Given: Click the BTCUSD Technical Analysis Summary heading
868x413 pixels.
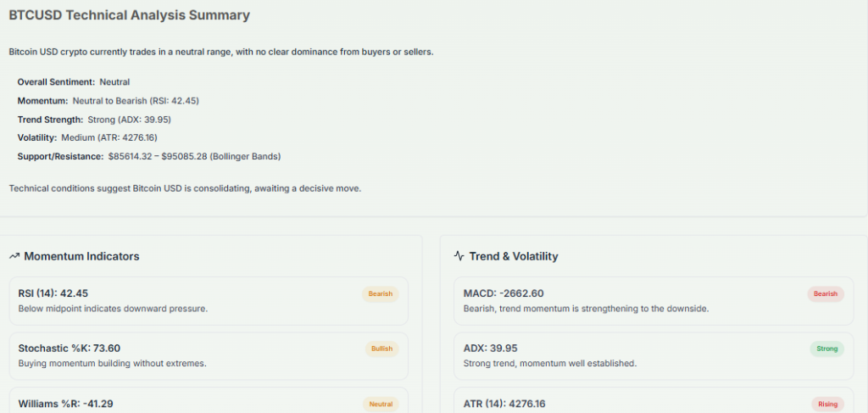Looking at the screenshot, I should pyautogui.click(x=129, y=15).
